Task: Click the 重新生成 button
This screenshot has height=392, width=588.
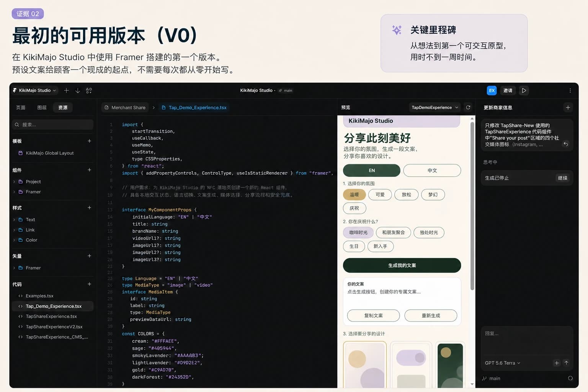Action: [431, 315]
